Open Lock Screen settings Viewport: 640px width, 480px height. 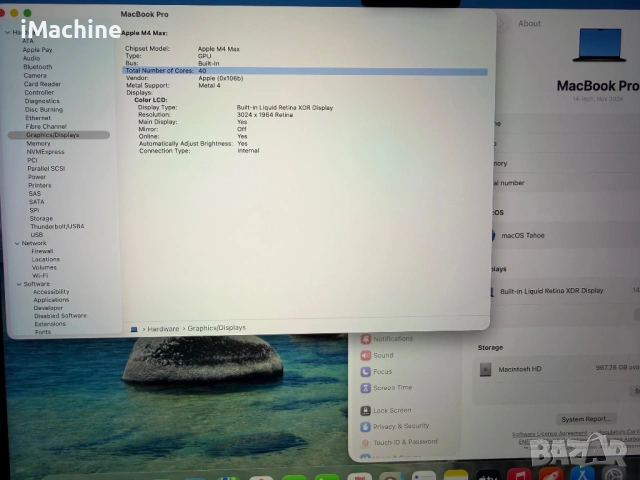386,411
